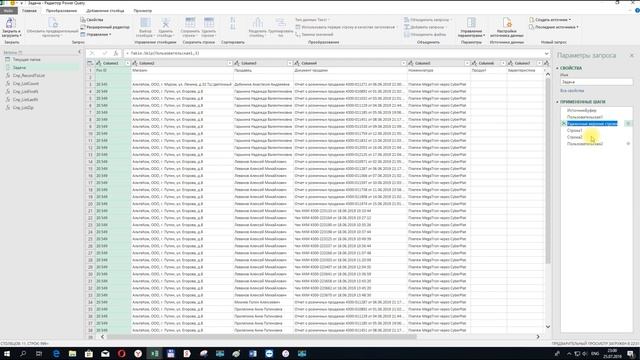This screenshot has width=640, height=360.
Task: Click the Windows Start button
Action: (x=7, y=353)
